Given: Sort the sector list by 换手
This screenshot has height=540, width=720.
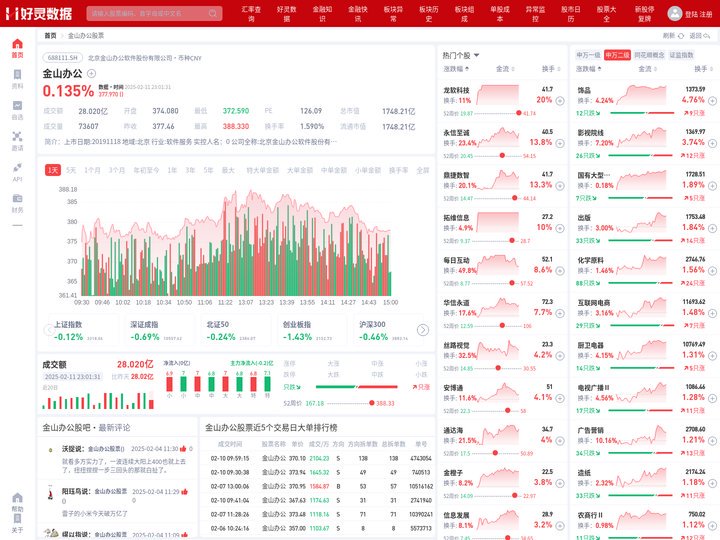Looking at the screenshot, I should (x=703, y=69).
